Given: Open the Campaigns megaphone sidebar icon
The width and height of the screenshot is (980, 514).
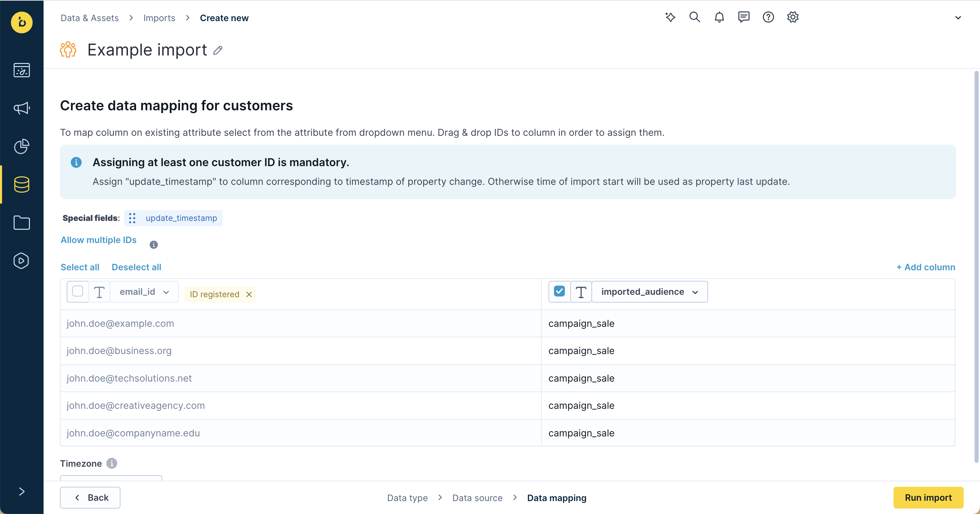Looking at the screenshot, I should click(x=22, y=109).
